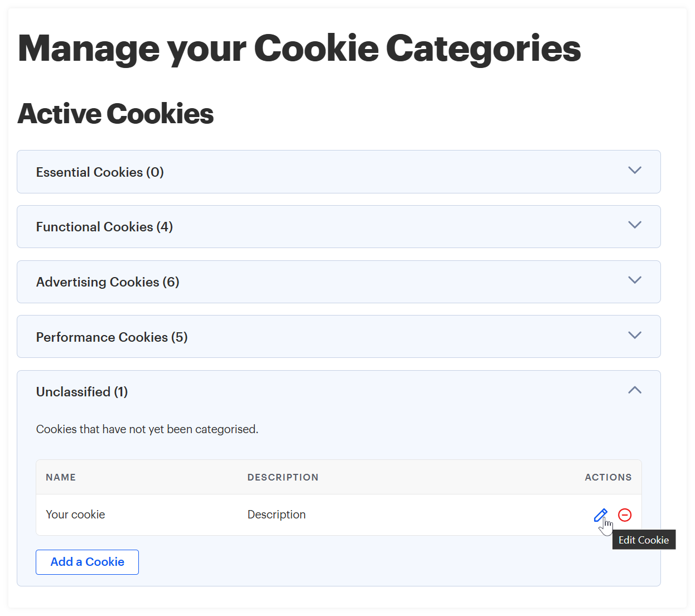Screen dimensions: 695x616
Task: Expand Advertising Cookies using its chevron arrow
Action: (x=635, y=280)
